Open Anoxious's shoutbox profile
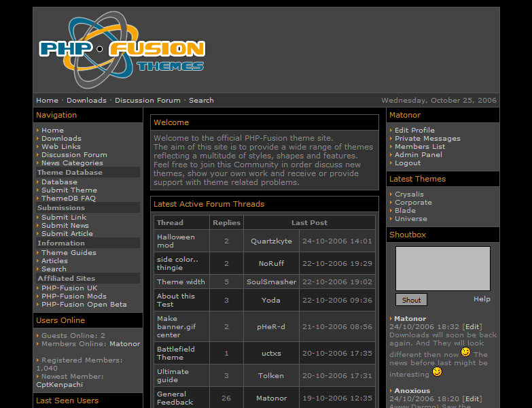The image size is (532, 408). 412,391
